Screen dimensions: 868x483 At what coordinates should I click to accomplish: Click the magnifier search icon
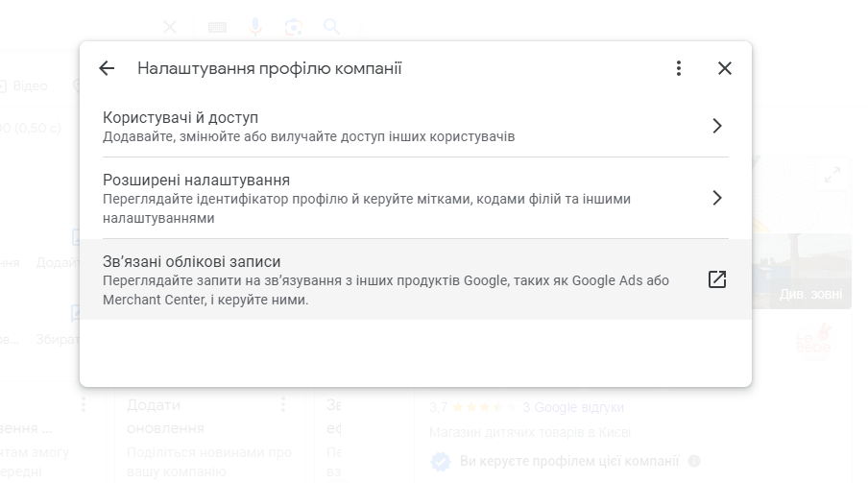[x=332, y=27]
